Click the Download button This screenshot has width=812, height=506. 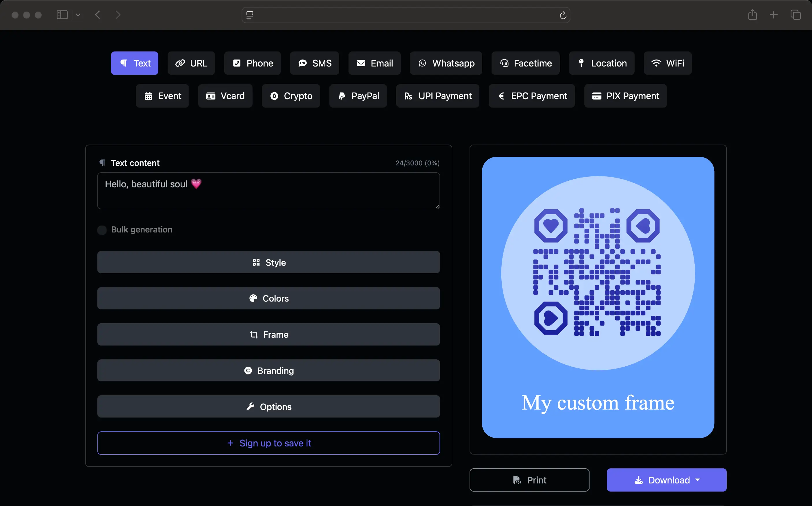coord(666,480)
